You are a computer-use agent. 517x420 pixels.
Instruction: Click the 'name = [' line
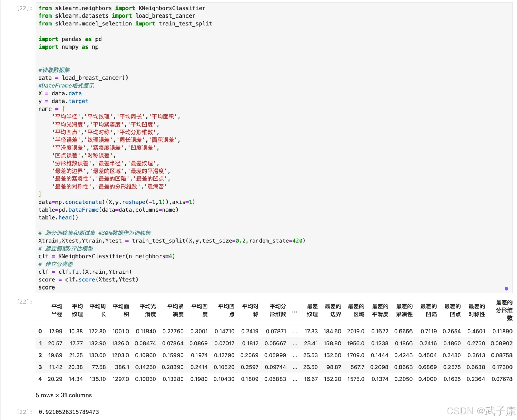click(52, 109)
